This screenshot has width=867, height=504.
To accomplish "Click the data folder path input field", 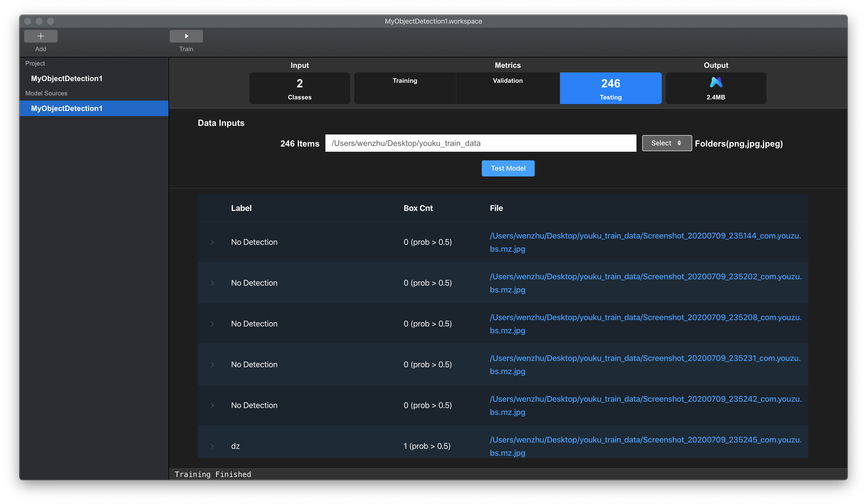I will [x=480, y=143].
